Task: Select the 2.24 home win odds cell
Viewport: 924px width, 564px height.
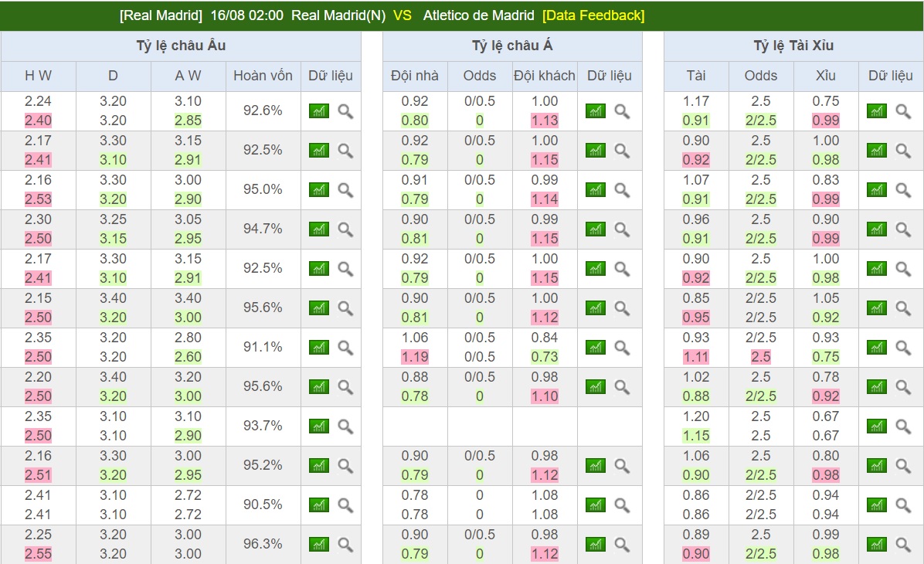Action: 39,100
